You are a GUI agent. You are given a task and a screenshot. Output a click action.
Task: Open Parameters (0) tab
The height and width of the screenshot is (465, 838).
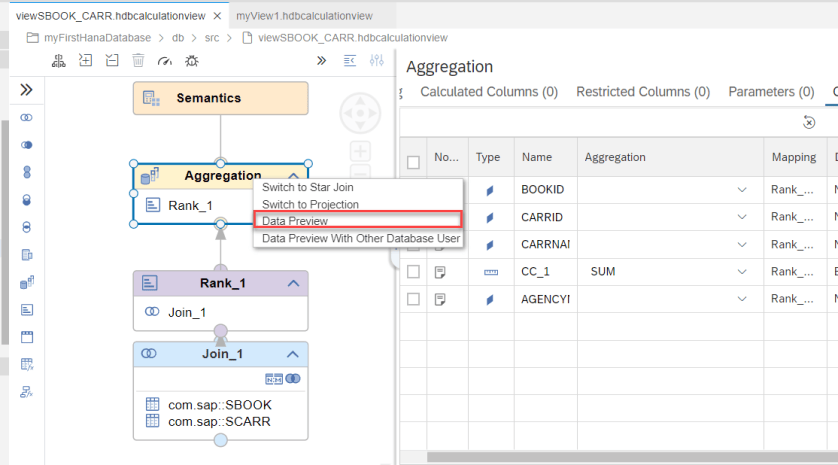click(x=771, y=92)
